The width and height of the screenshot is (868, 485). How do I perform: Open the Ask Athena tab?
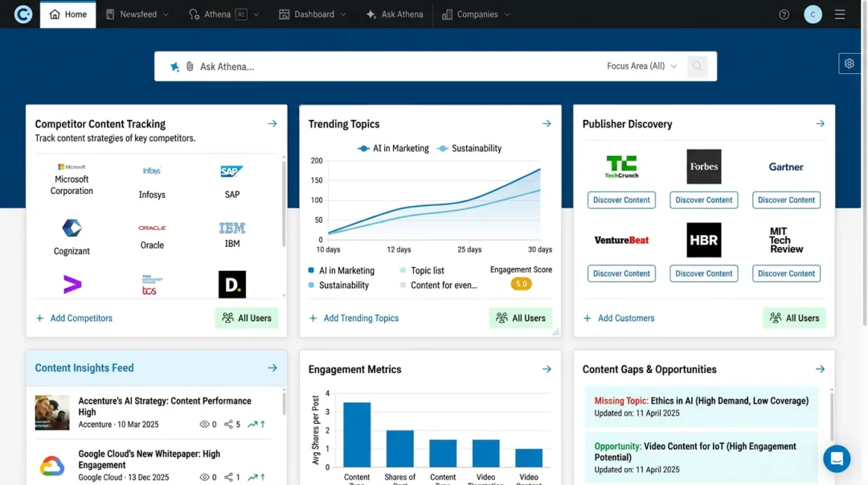click(394, 14)
